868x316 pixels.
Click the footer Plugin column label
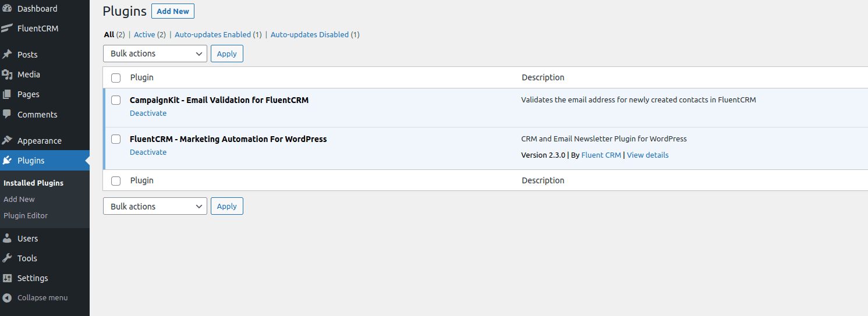(142, 180)
